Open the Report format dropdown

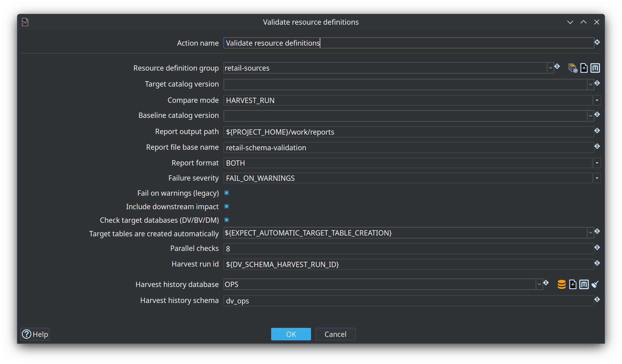[597, 163]
